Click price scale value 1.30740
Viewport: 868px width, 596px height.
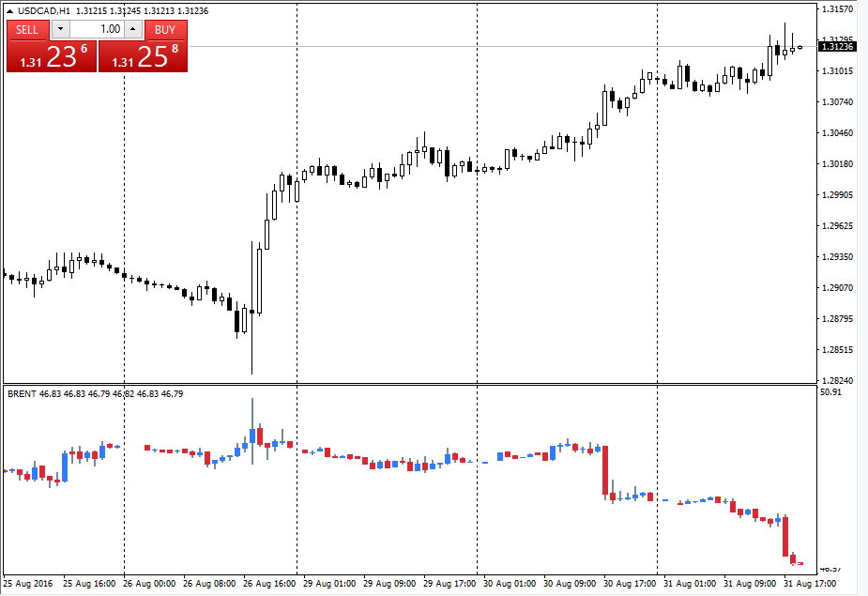(838, 102)
